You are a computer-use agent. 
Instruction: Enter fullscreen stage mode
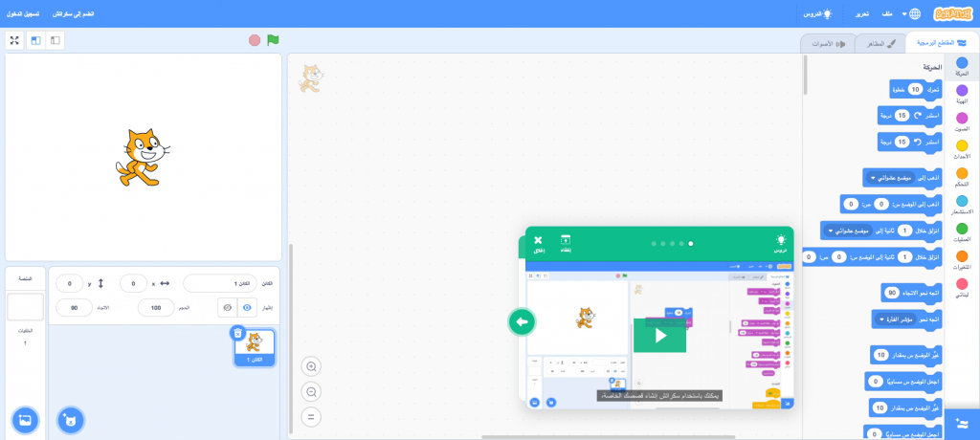(14, 40)
